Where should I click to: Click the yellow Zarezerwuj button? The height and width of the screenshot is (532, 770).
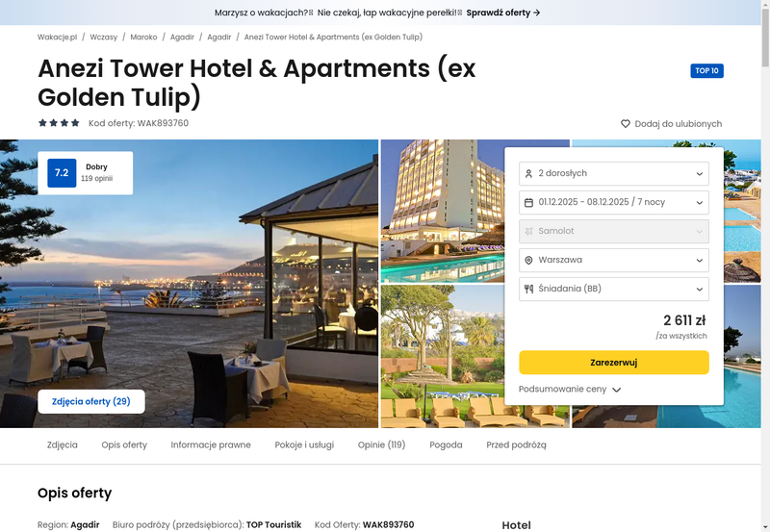pos(614,362)
